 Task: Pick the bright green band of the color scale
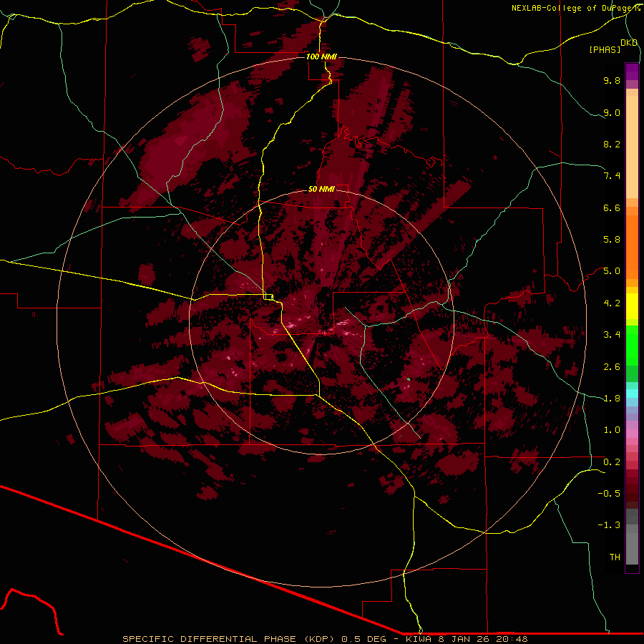click(x=632, y=345)
